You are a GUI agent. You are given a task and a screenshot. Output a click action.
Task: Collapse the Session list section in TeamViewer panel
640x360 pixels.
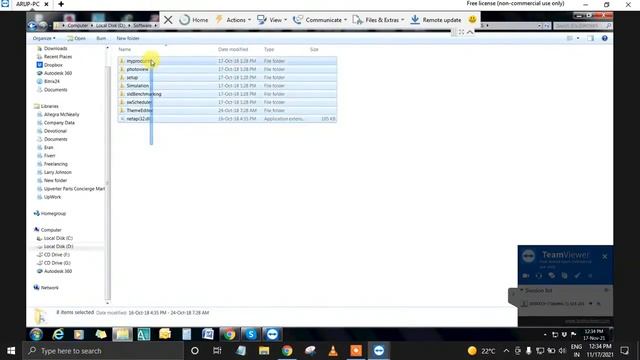pyautogui.click(x=521, y=290)
